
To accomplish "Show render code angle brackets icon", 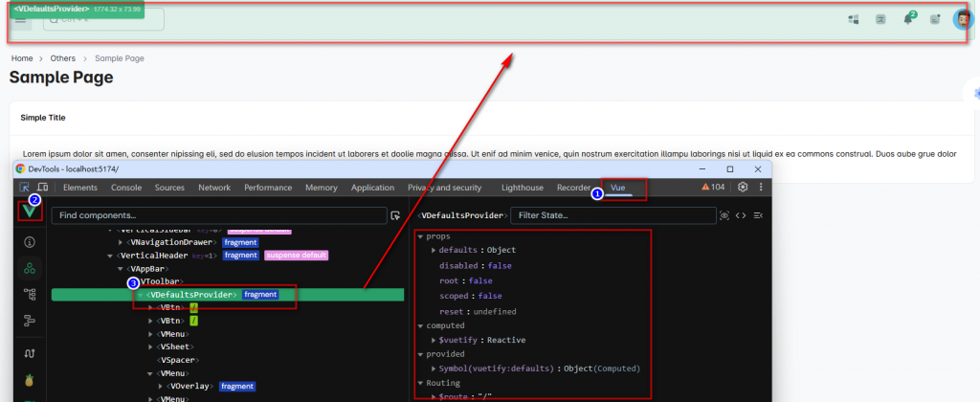I will tap(741, 215).
